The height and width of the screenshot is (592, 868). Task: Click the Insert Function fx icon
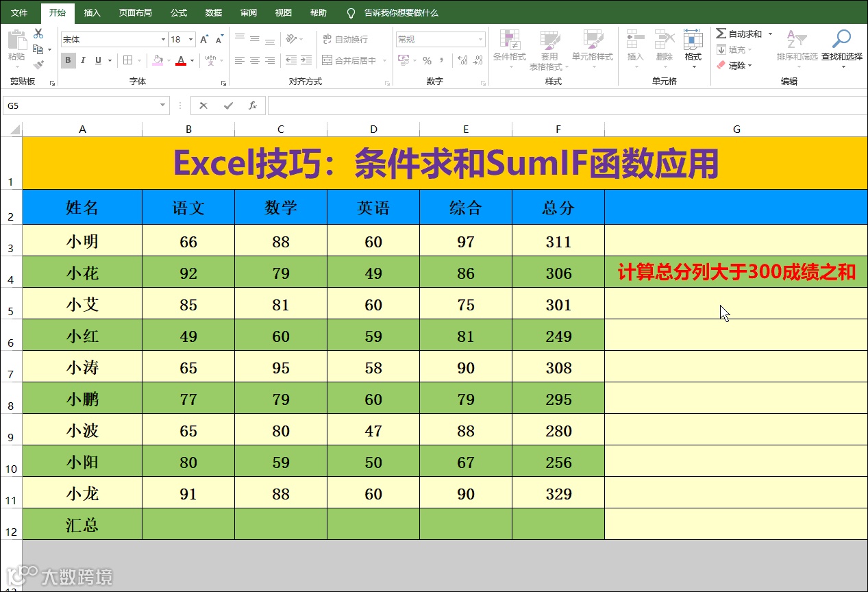pyautogui.click(x=253, y=106)
